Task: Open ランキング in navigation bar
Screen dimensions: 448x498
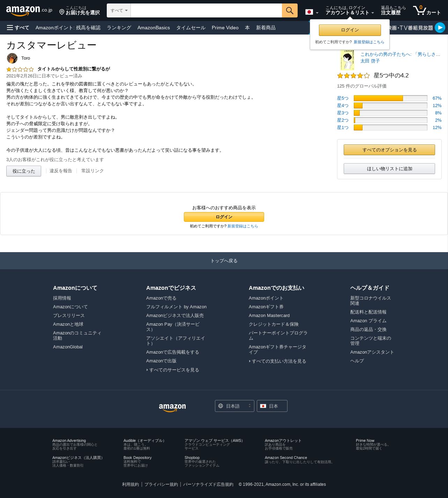Action: (119, 28)
